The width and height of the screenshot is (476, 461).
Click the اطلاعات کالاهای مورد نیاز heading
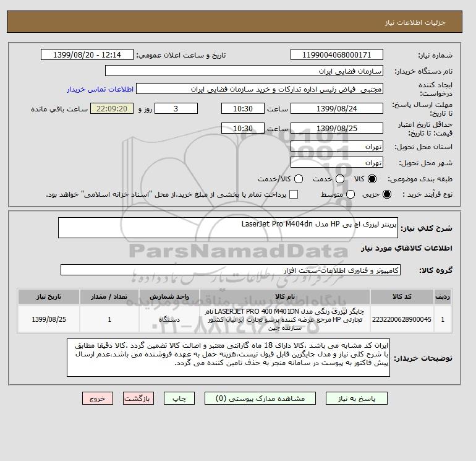coord(407,248)
